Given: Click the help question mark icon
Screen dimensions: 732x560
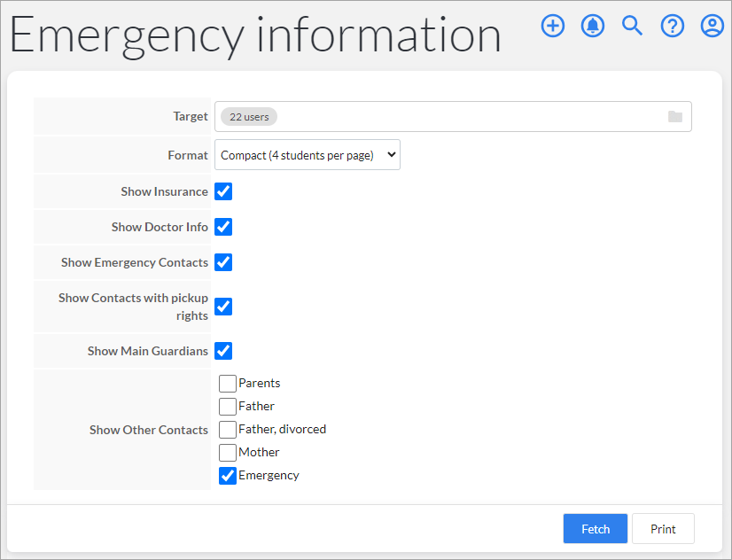Looking at the screenshot, I should coord(672,26).
